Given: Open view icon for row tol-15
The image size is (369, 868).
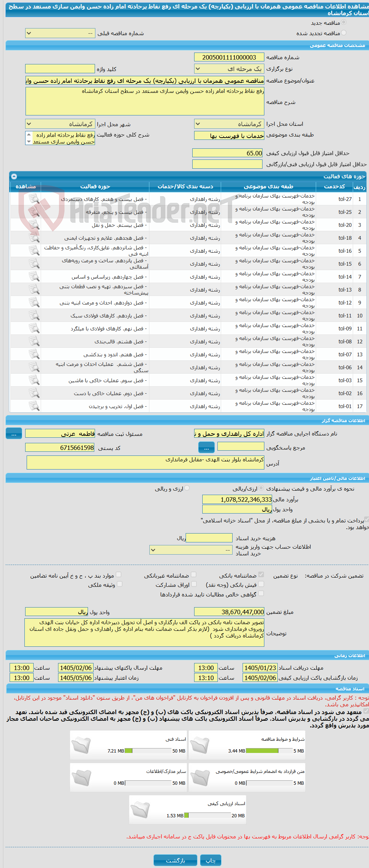Looking at the screenshot, I should pos(34,264).
